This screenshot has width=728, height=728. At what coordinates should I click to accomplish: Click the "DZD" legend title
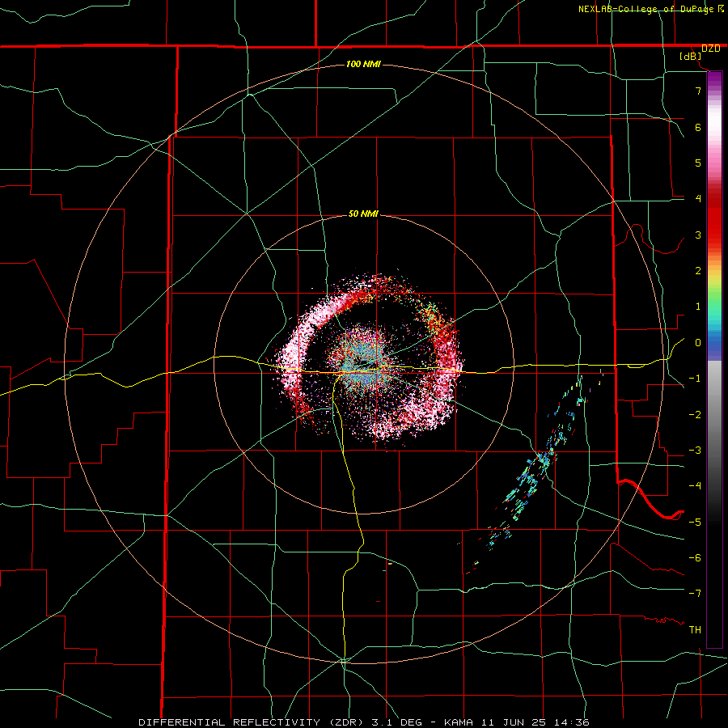coord(711,49)
